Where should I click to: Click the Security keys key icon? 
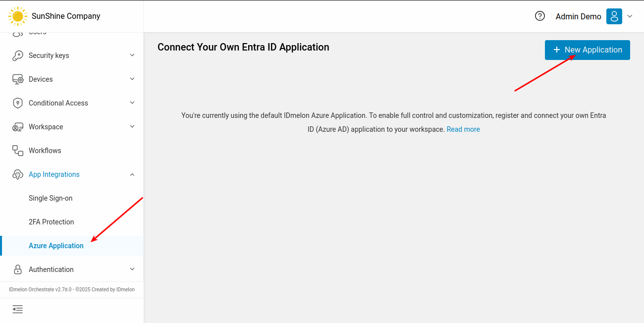coord(18,55)
